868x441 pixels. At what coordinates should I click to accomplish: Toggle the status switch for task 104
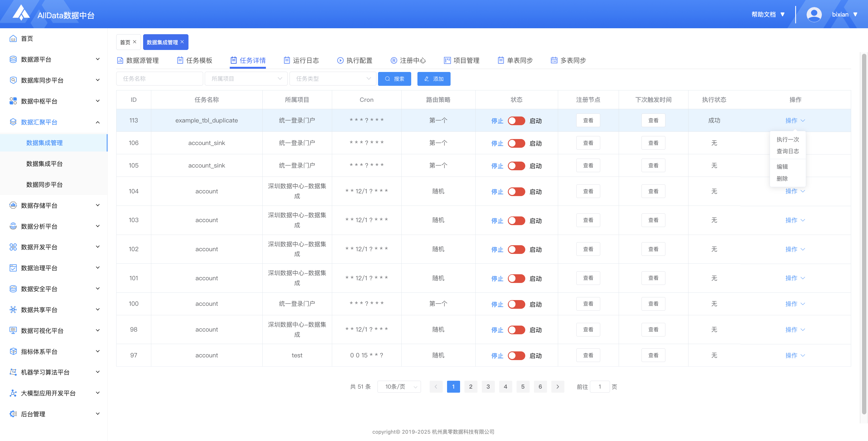(516, 191)
